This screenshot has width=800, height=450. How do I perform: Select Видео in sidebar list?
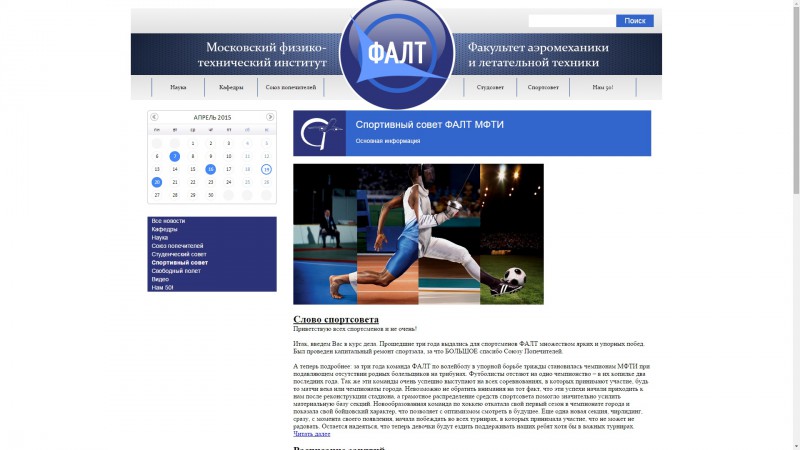tap(160, 279)
